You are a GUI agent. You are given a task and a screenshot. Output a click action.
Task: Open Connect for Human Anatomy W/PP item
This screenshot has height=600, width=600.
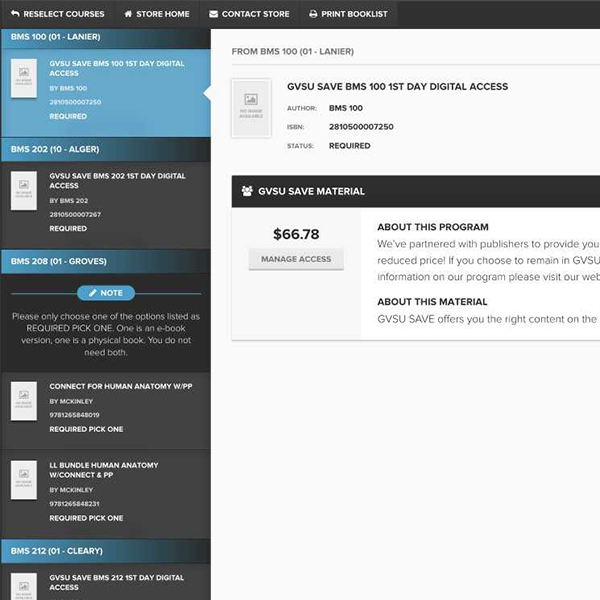pyautogui.click(x=106, y=410)
